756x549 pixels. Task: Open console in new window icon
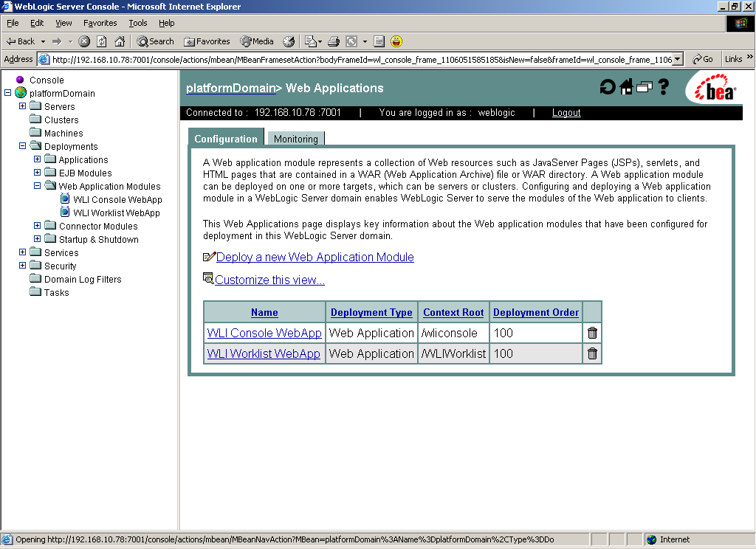click(x=644, y=87)
